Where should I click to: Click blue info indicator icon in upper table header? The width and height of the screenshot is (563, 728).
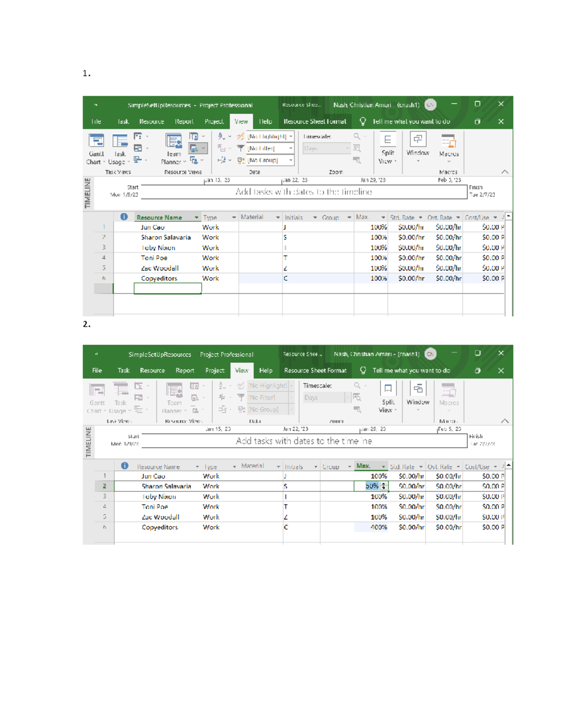pos(124,217)
